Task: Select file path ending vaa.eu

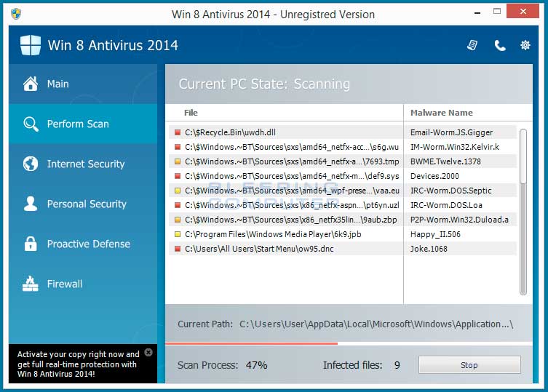Action: click(292, 191)
